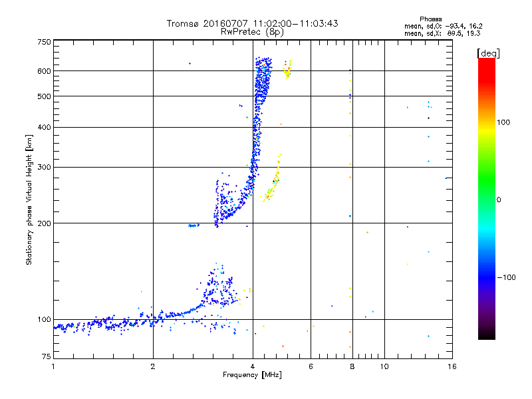Click the '2' x-axis tick label
The image size is (532, 399).
(153, 366)
